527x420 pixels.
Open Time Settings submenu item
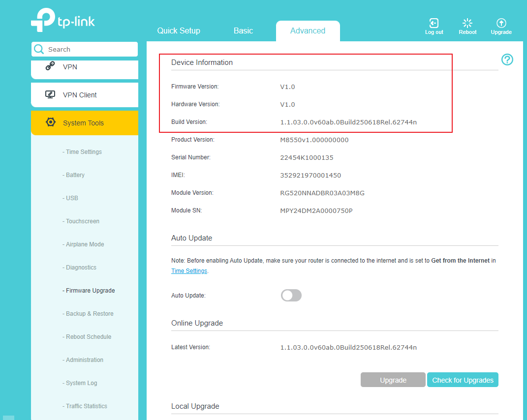pyautogui.click(x=82, y=152)
